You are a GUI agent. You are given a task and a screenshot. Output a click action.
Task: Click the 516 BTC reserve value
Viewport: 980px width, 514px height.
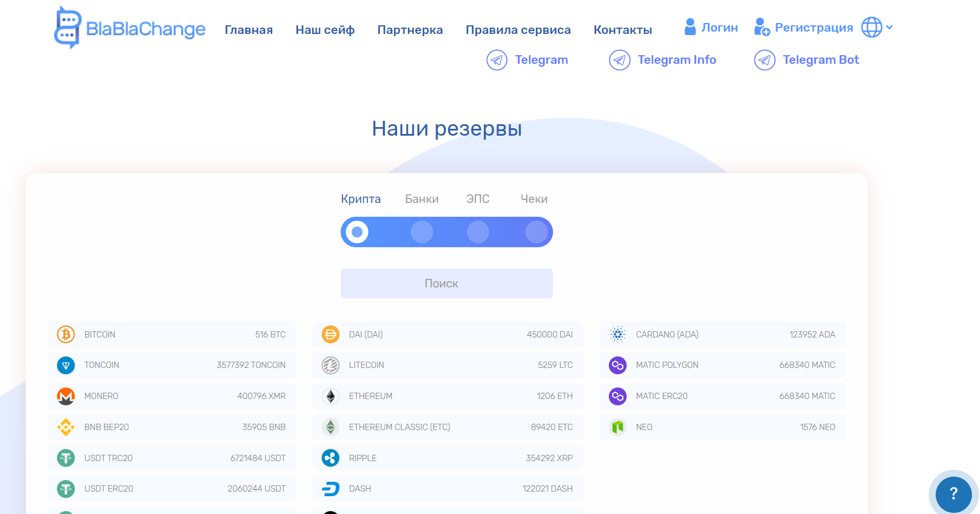click(x=270, y=335)
